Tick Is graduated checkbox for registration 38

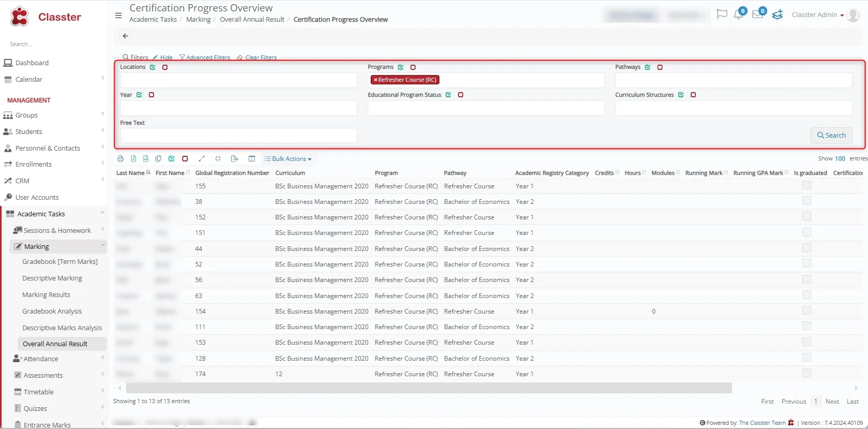[806, 201]
